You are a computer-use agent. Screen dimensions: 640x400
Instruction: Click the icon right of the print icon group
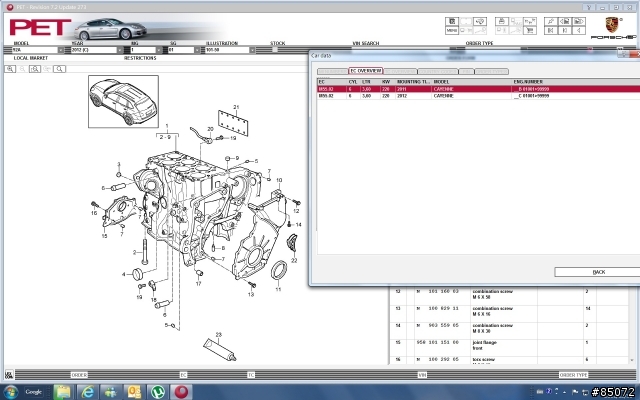click(x=530, y=21)
